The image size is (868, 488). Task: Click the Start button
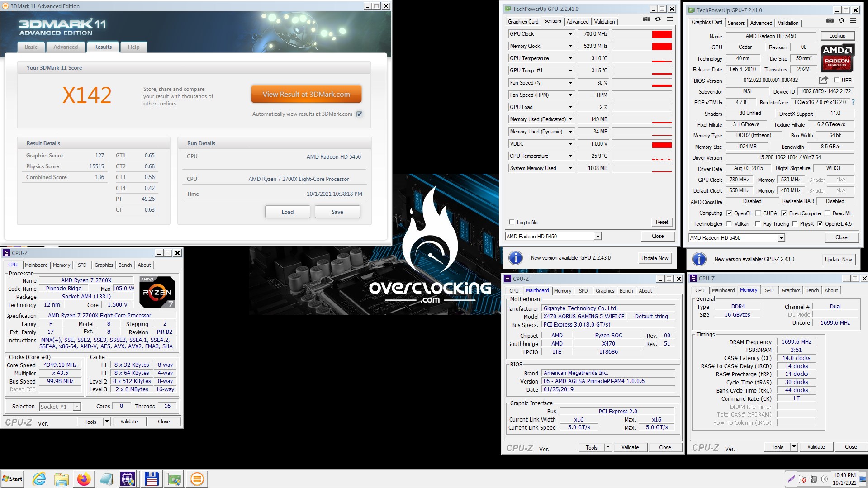(x=12, y=479)
